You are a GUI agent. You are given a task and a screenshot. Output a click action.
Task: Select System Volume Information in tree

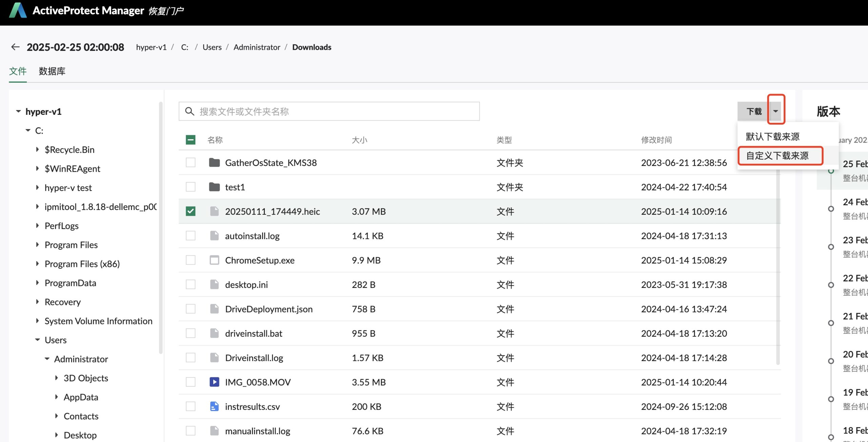pyautogui.click(x=99, y=321)
